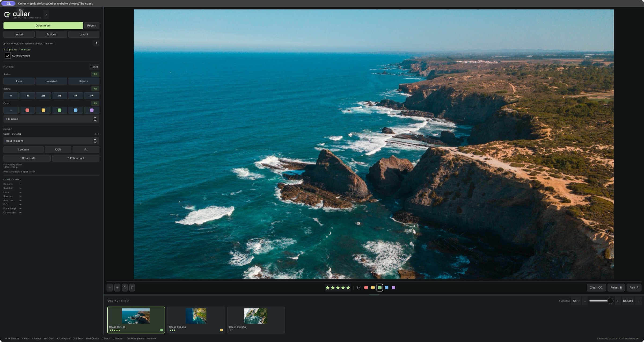
Task: Toggle the Rejects status filter
Action: click(x=83, y=81)
